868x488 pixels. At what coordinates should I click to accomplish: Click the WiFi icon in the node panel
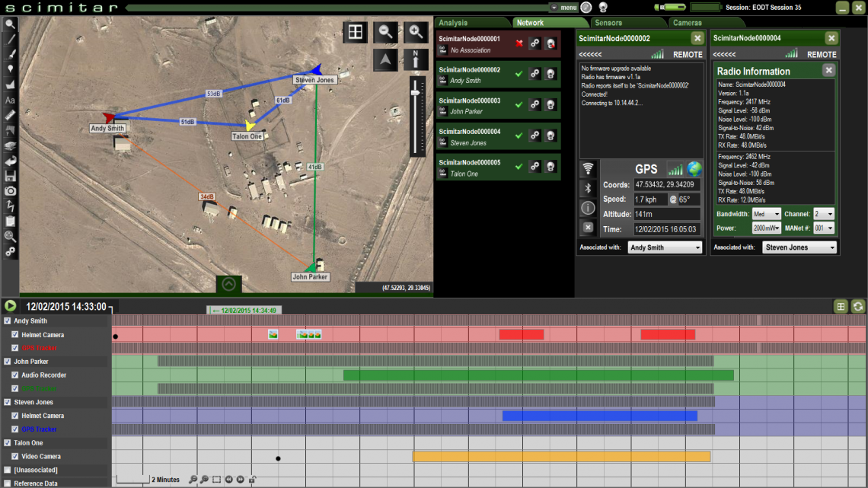589,169
